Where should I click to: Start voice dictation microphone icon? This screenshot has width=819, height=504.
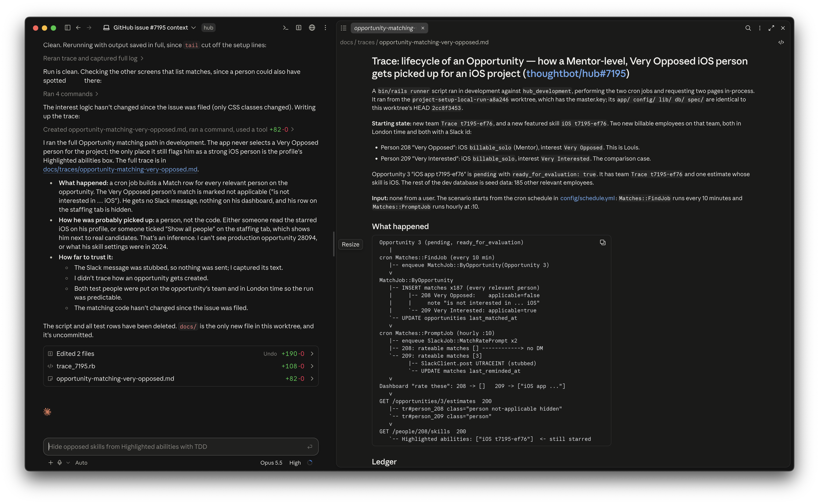point(60,463)
